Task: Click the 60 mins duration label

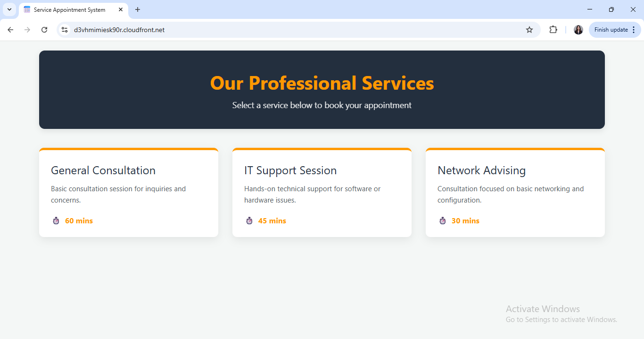Action: pyautogui.click(x=79, y=221)
